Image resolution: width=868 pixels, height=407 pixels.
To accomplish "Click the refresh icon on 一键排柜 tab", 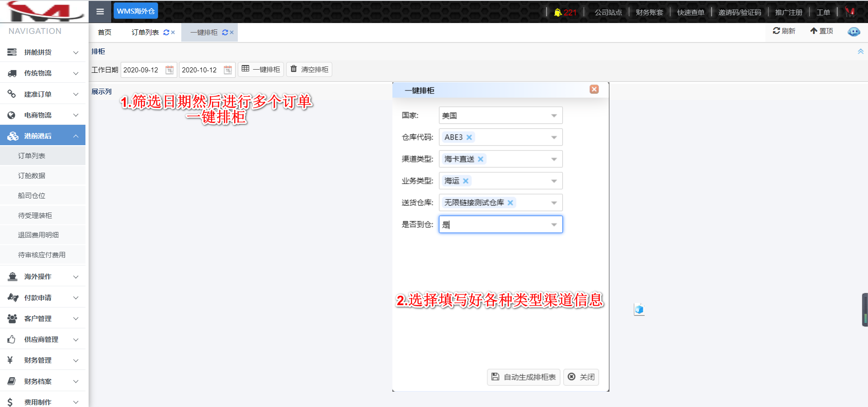I will click(x=225, y=33).
